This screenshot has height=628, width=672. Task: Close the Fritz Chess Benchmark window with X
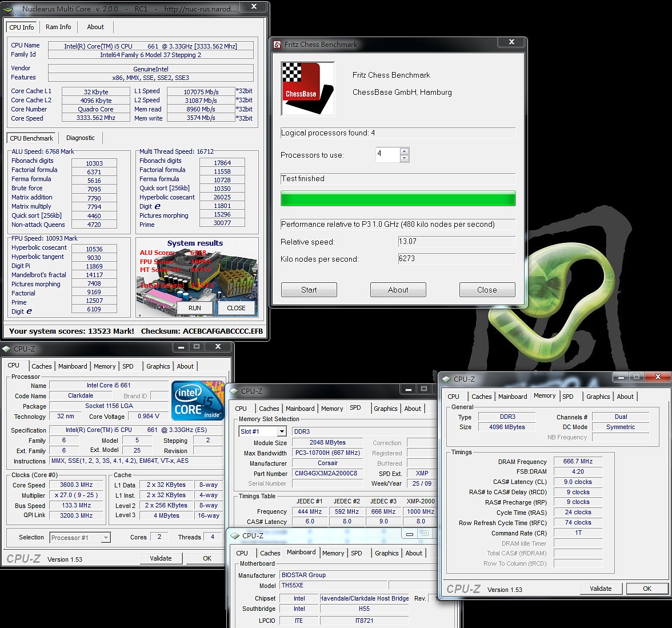(x=511, y=42)
